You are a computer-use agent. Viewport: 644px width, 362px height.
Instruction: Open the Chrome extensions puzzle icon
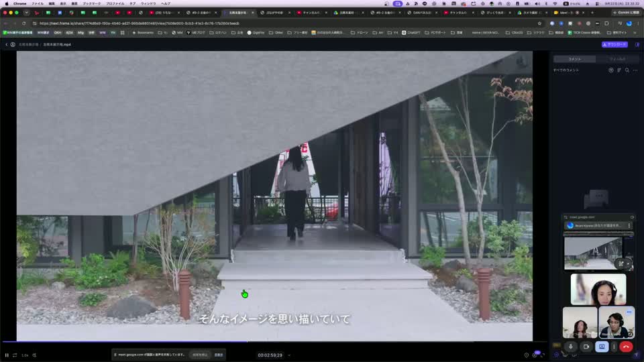[x=606, y=23]
